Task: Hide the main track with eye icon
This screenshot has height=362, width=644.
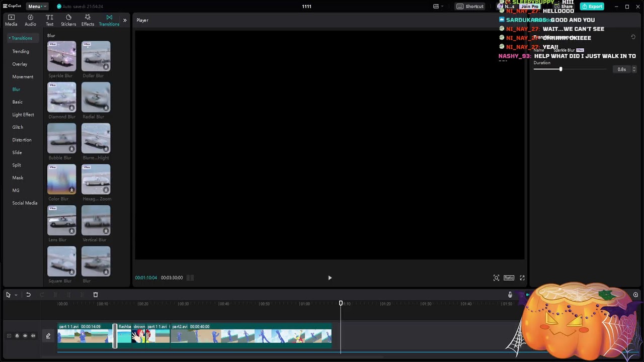Action: tap(25, 336)
